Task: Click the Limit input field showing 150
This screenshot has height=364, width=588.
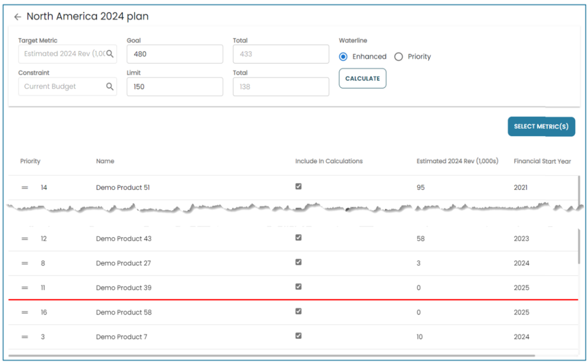Action: [174, 87]
